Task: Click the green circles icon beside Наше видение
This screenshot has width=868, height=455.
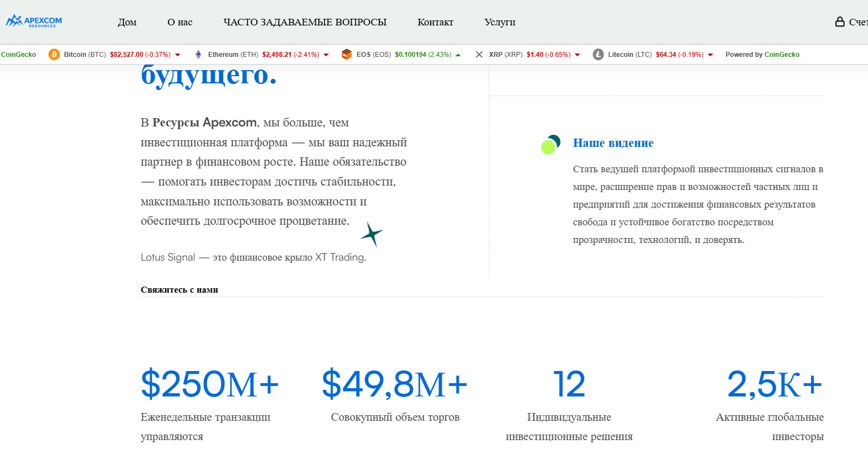Action: tap(551, 144)
